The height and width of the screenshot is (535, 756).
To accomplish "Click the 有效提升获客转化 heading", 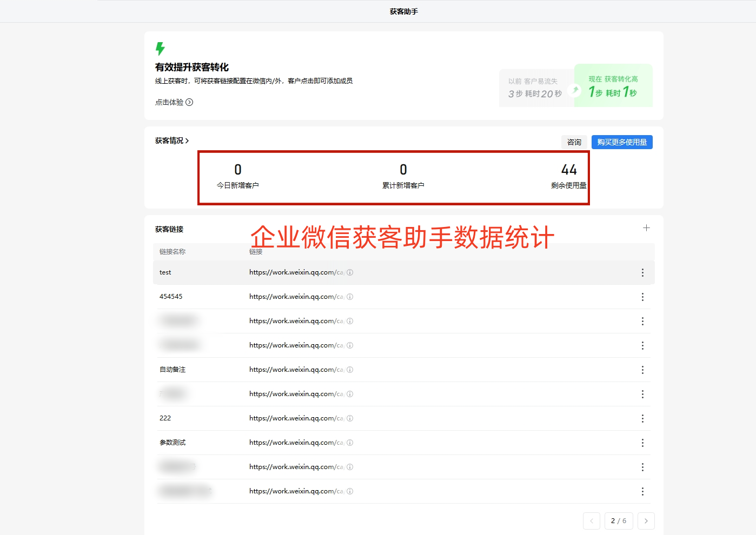I will [192, 67].
